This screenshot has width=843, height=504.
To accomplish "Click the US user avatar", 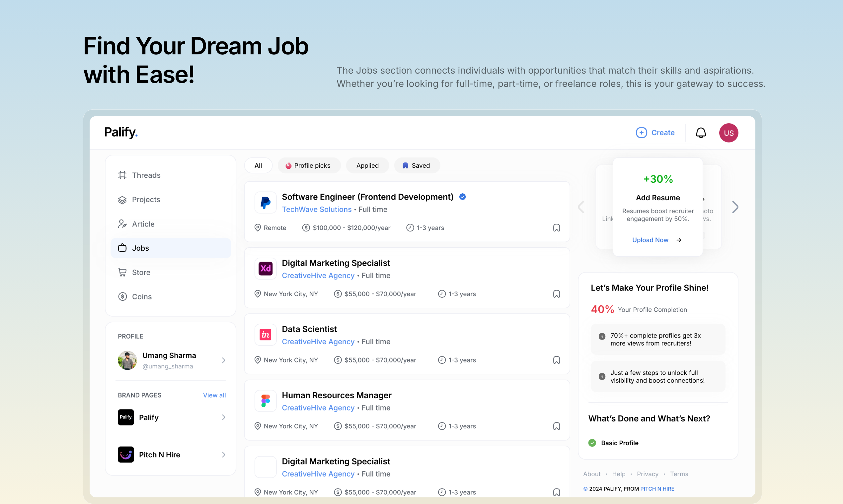I will 728,133.
